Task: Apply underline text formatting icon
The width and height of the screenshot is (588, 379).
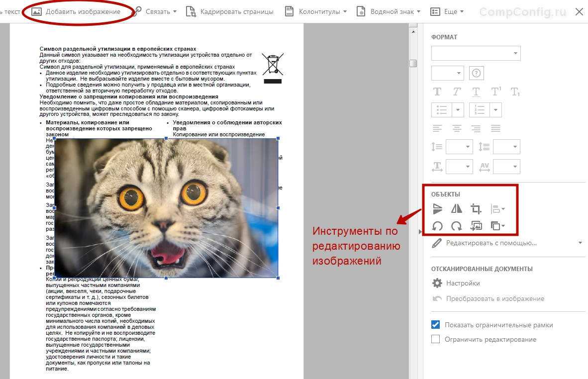Action: (476, 92)
